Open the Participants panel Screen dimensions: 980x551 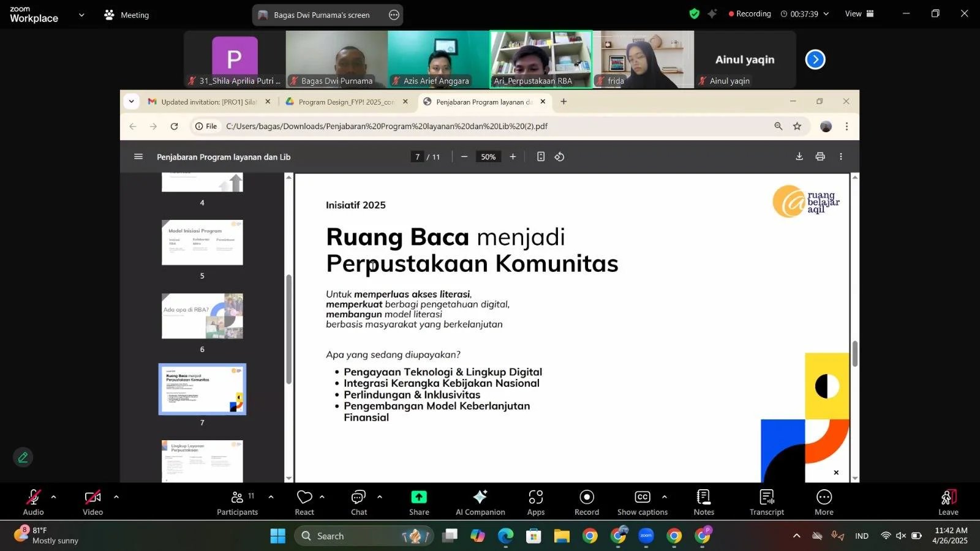pos(237,502)
